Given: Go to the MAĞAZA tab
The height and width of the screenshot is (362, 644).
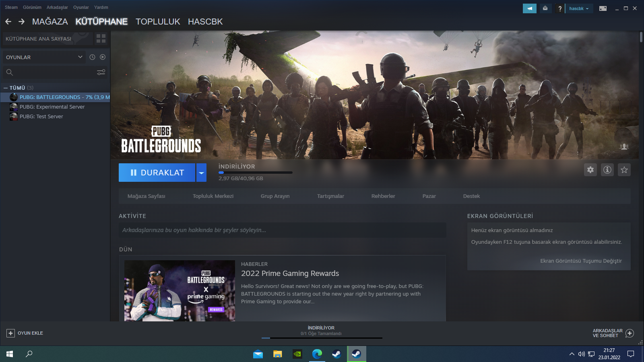Looking at the screenshot, I should [x=50, y=22].
